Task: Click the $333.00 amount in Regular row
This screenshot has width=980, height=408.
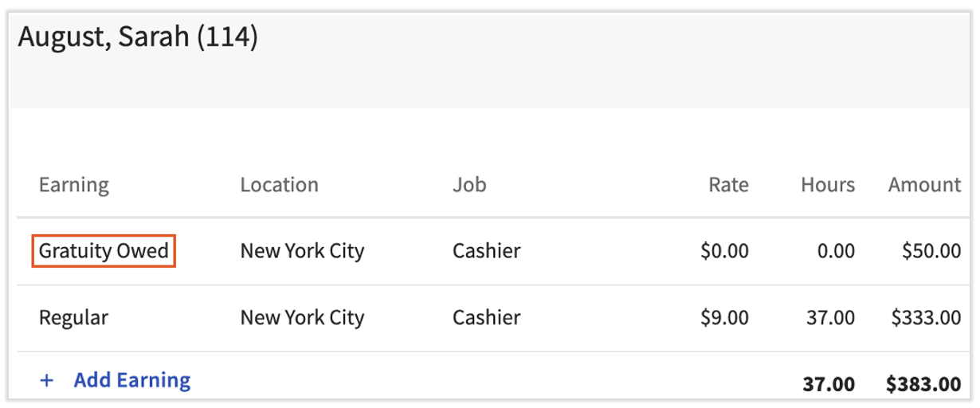Action: (x=926, y=318)
